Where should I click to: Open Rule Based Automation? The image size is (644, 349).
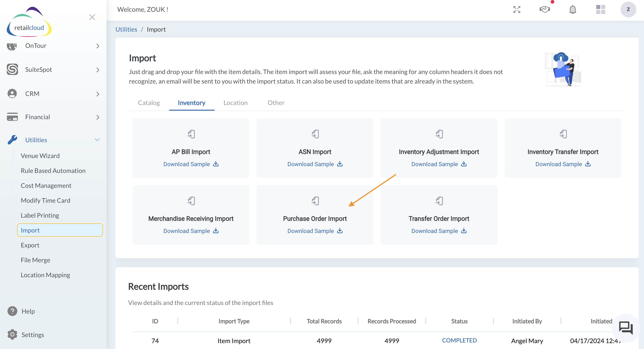[x=53, y=170]
